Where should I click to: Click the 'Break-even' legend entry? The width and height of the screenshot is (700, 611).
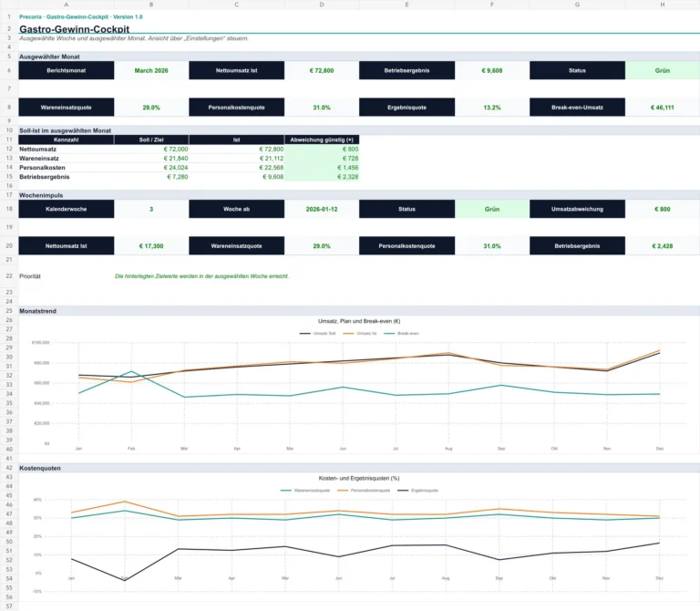(x=401, y=334)
